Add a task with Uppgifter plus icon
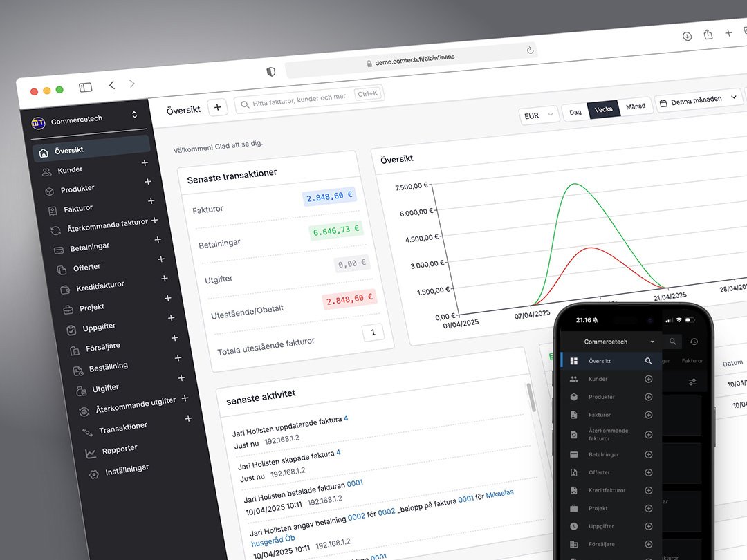Screen dimensions: 747x560 pyautogui.click(x=171, y=317)
